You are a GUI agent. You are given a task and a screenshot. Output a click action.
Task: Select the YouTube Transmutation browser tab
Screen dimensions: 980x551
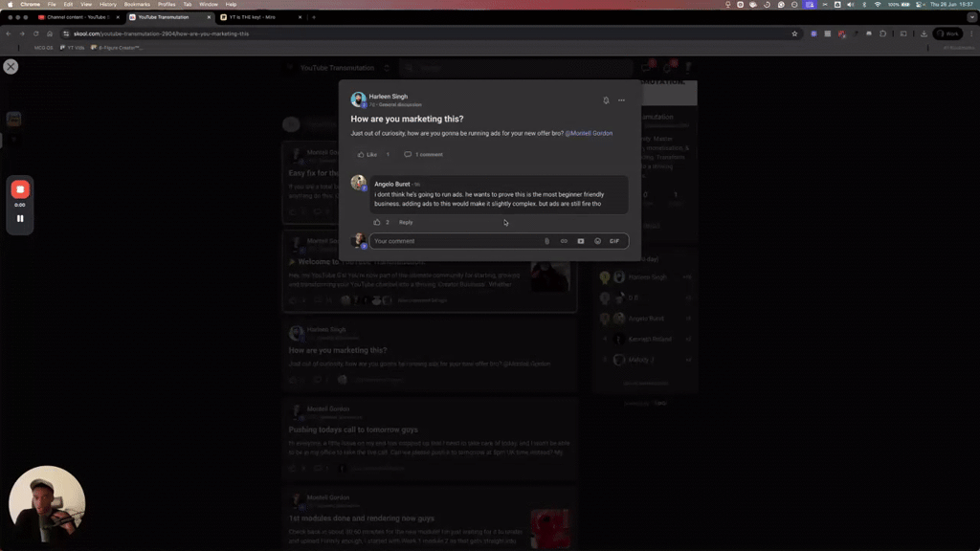click(x=164, y=17)
